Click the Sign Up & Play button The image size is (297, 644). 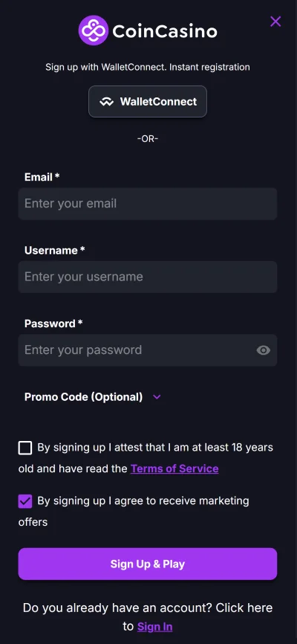pyautogui.click(x=148, y=564)
